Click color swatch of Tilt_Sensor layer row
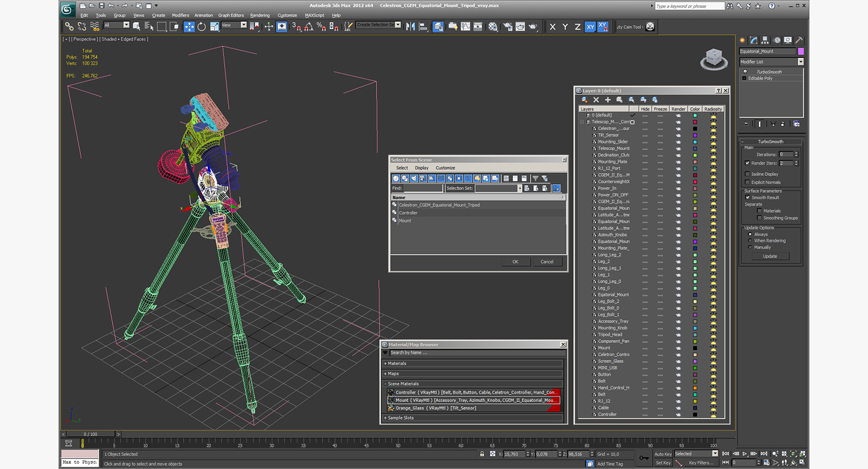 coord(695,135)
